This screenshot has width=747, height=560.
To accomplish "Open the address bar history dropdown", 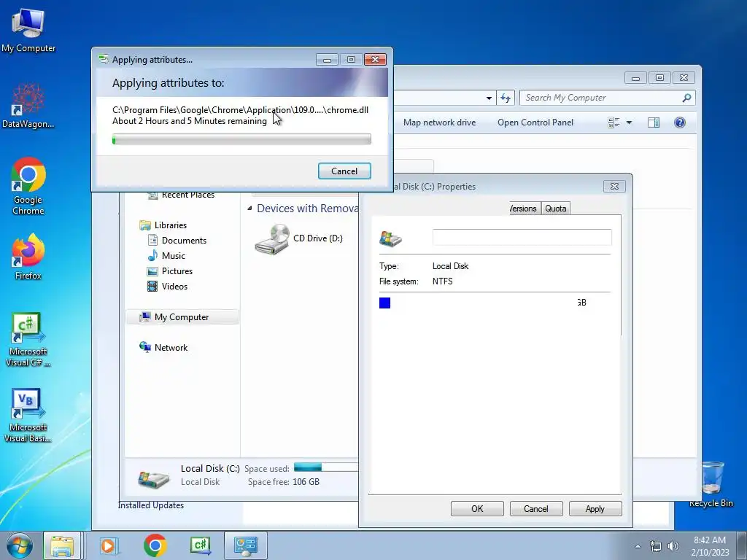I will click(x=489, y=98).
